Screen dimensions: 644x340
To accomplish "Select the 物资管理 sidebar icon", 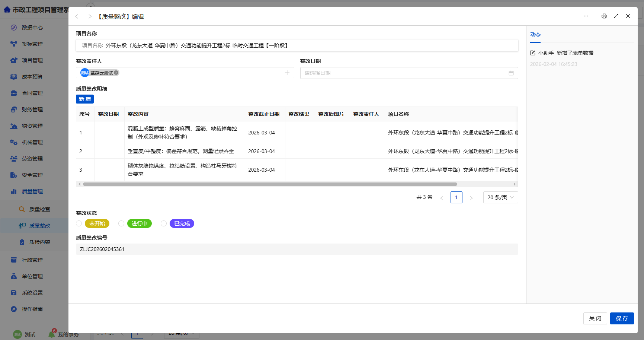I will tap(14, 125).
